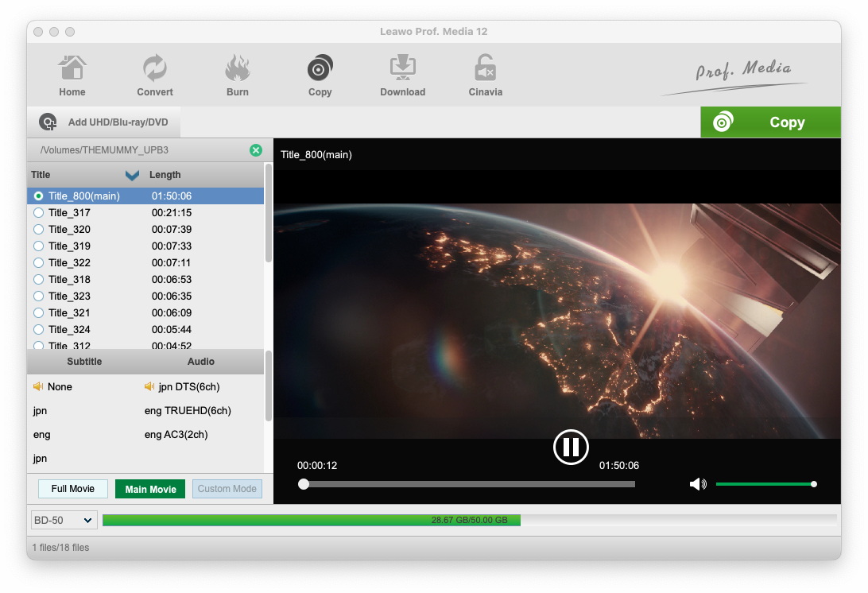Click the Title_324 title name
Screen dimensions: 868x593
(69, 329)
